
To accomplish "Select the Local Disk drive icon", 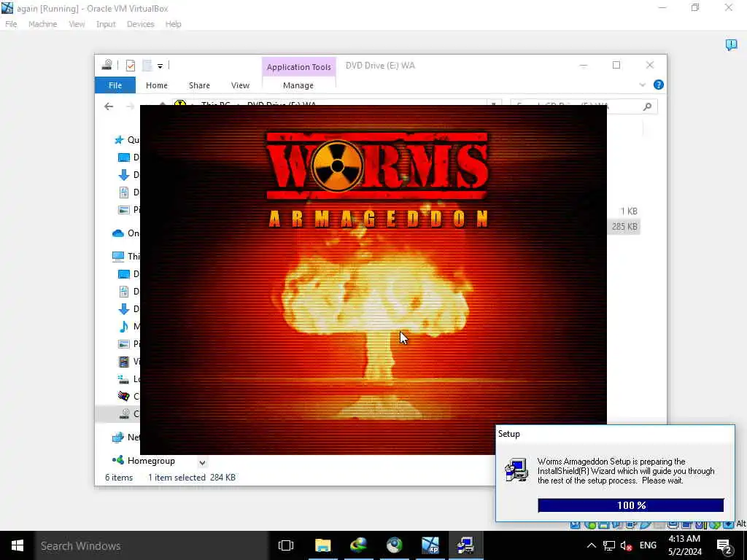I will (x=124, y=379).
